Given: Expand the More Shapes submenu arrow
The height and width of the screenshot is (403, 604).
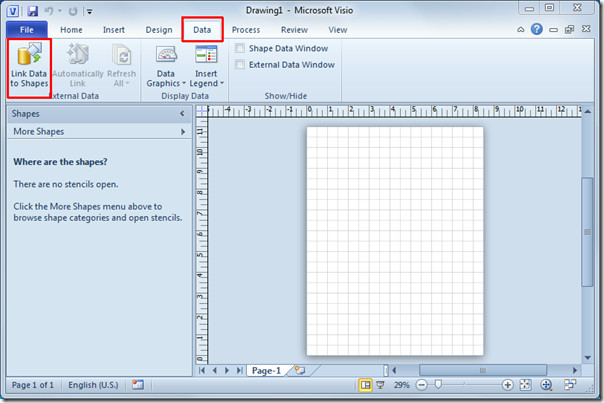Looking at the screenshot, I should (x=183, y=132).
